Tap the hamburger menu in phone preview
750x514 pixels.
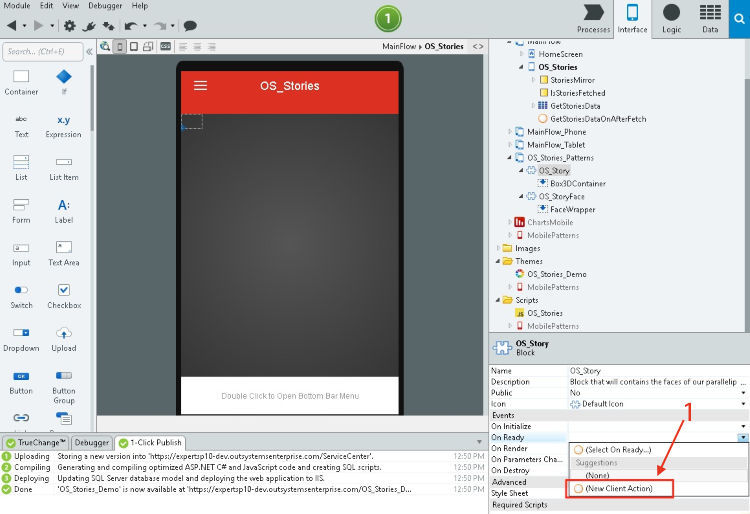click(200, 86)
